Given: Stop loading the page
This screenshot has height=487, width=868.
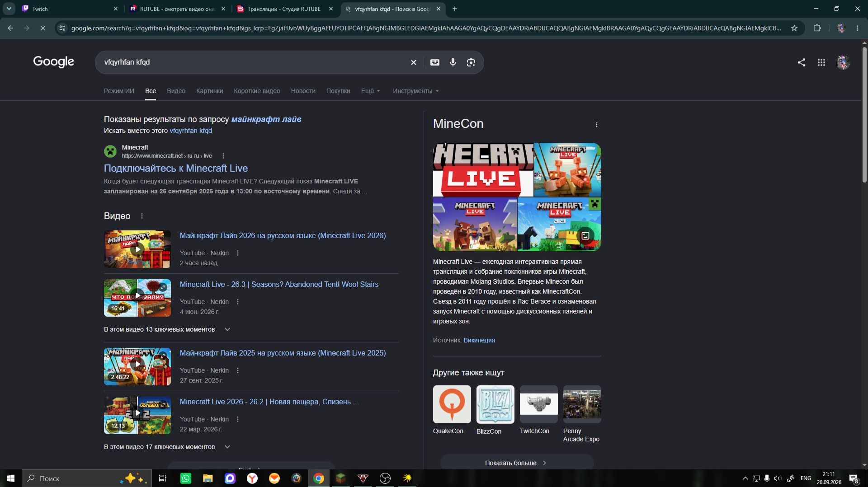Looking at the screenshot, I should pyautogui.click(x=42, y=28).
